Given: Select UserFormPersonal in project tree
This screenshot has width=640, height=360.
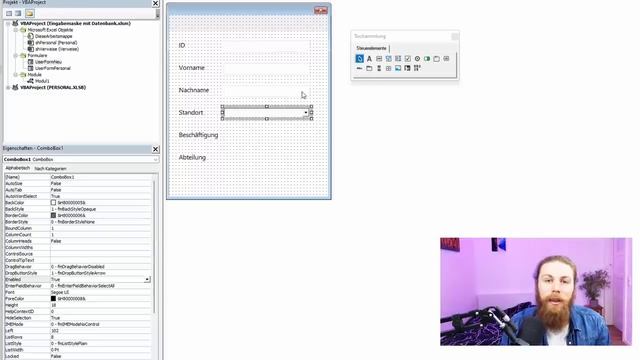Looking at the screenshot, I should click(x=53, y=68).
